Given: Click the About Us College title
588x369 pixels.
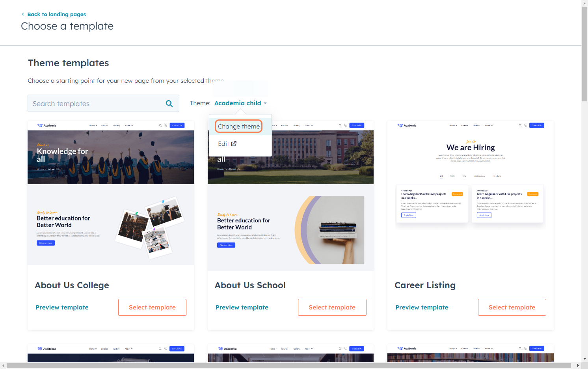Looking at the screenshot, I should pyautogui.click(x=72, y=285).
